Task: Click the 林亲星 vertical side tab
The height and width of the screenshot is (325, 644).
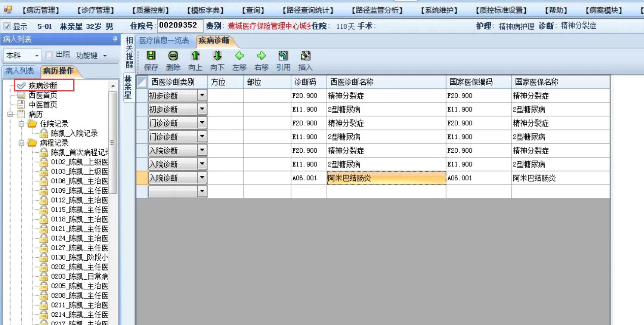Action: point(128,87)
